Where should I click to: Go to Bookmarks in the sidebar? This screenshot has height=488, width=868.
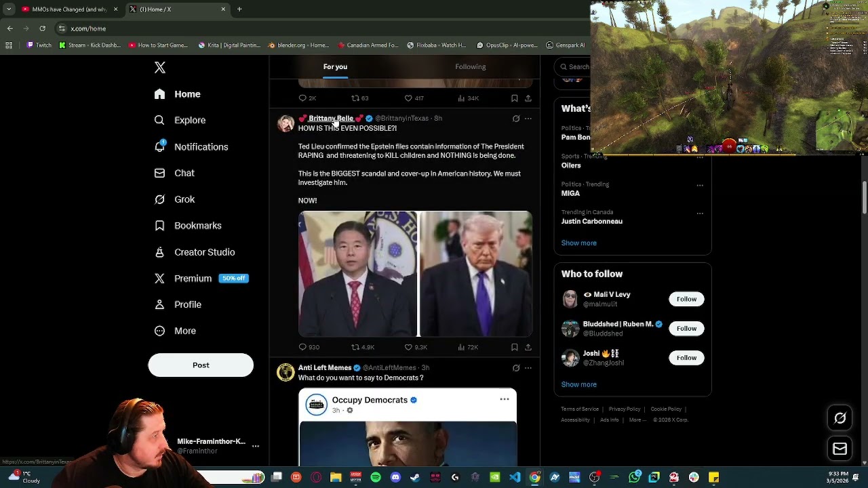pyautogui.click(x=188, y=226)
